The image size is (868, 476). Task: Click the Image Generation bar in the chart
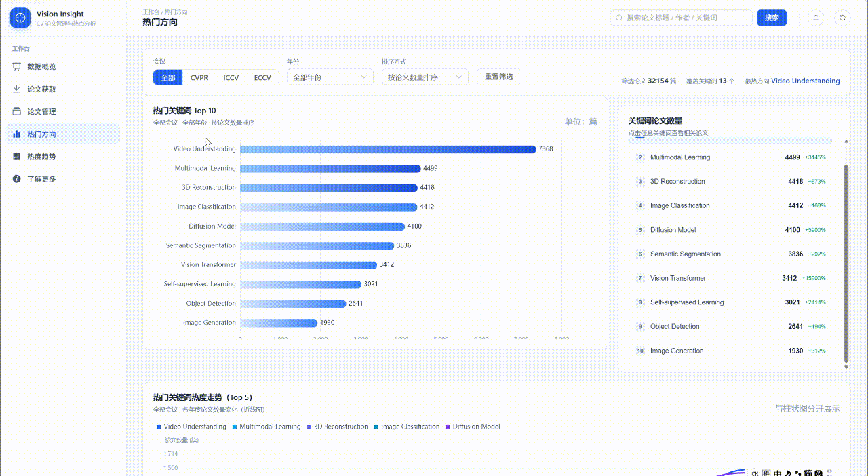click(x=279, y=323)
